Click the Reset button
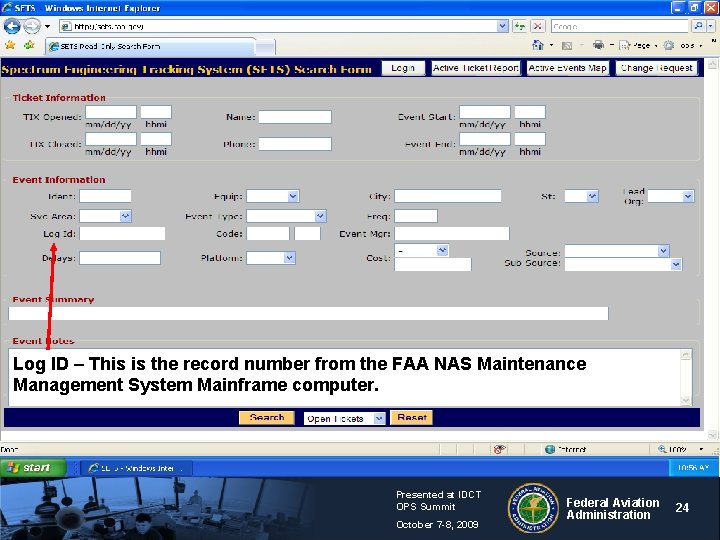Viewport: 720px width, 540px height. [411, 417]
